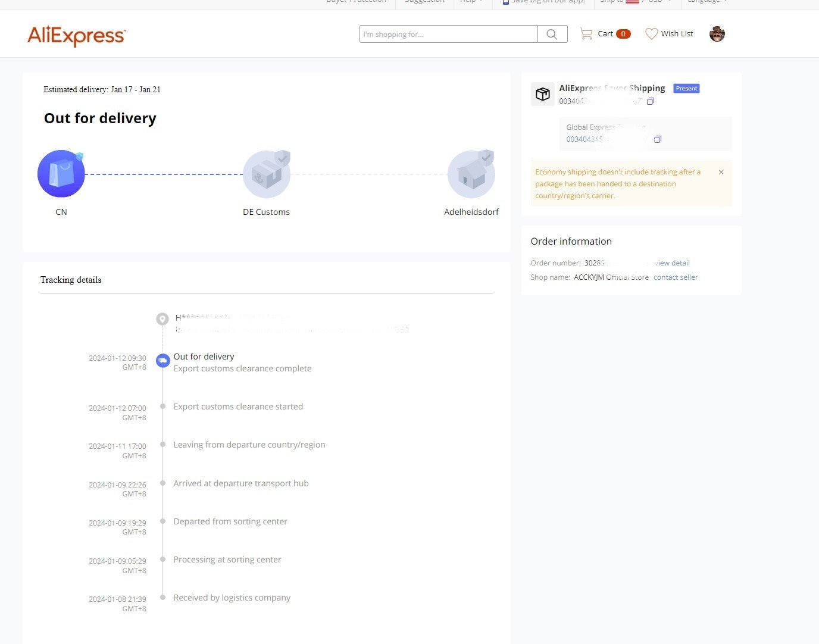Click "Received by logistics company" entry
Viewport: 819px width, 644px height.
(x=232, y=598)
